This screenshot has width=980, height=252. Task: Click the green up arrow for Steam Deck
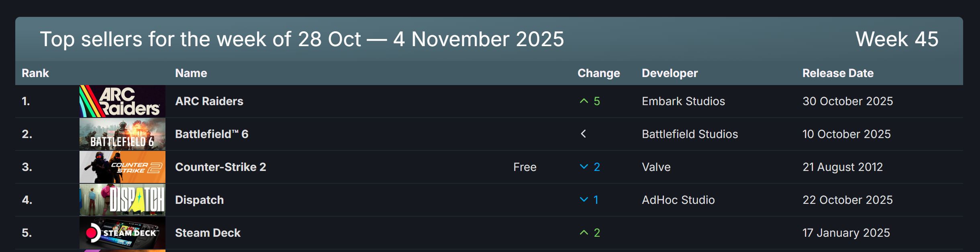(x=584, y=233)
